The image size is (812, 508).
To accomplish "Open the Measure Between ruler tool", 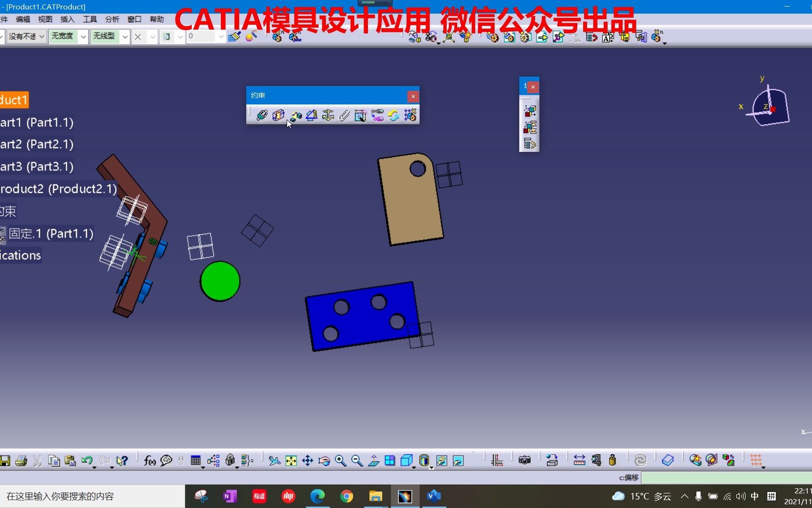I will coord(579,460).
